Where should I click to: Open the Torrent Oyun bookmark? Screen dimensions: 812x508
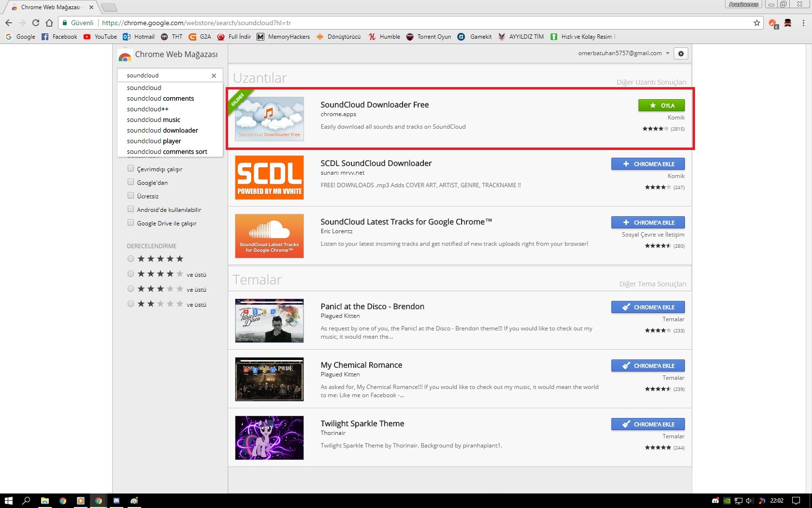click(429, 37)
